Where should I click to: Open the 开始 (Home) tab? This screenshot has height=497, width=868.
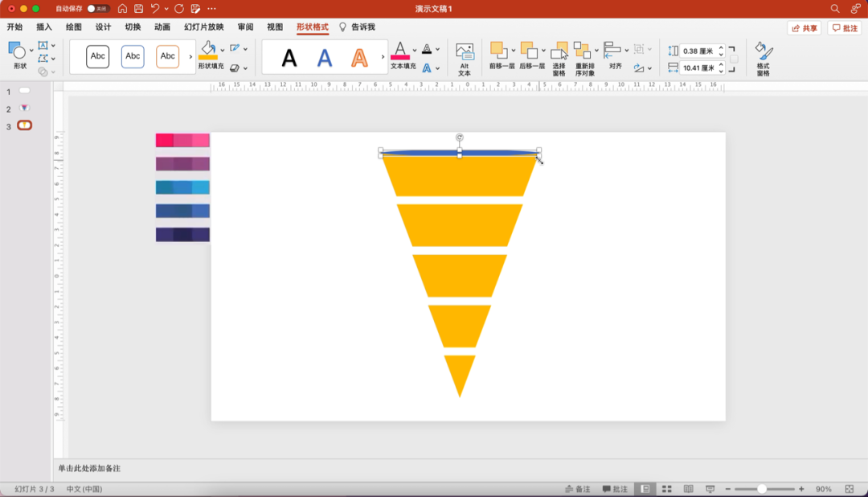pos(15,27)
